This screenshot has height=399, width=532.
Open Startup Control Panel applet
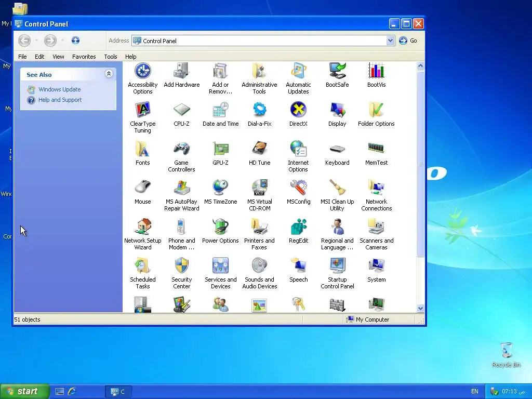coord(337,274)
